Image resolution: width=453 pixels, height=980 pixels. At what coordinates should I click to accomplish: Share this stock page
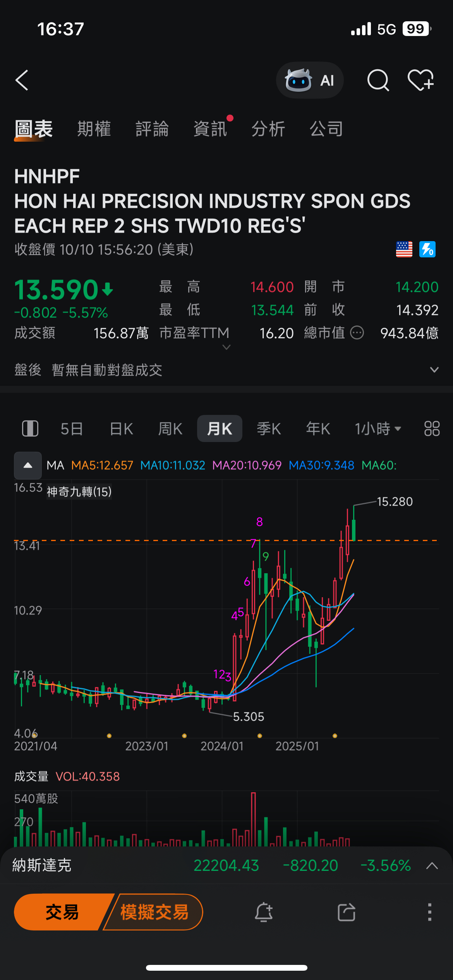tap(347, 912)
